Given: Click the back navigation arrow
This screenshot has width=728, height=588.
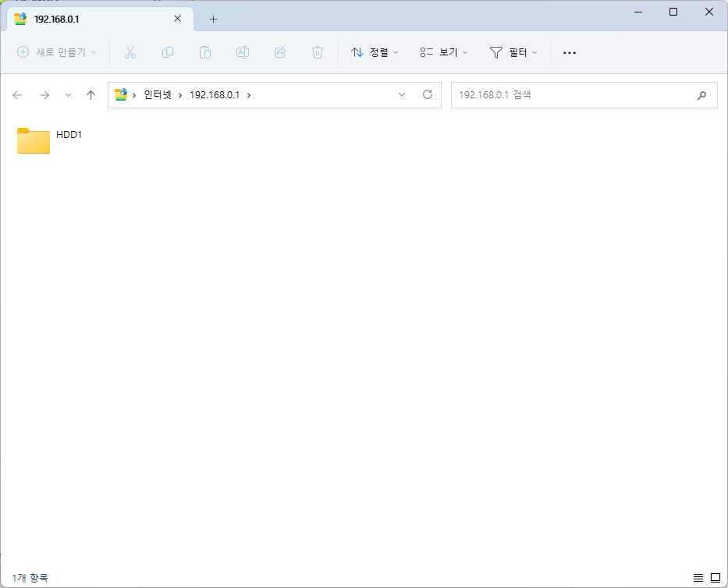Looking at the screenshot, I should click(x=17, y=94).
